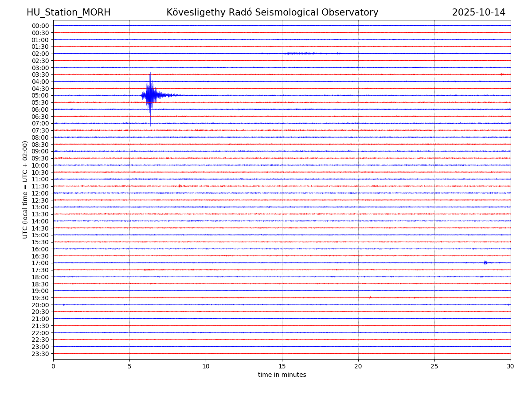Click the 23:30 row label
The width and height of the screenshot is (532, 399).
40,354
